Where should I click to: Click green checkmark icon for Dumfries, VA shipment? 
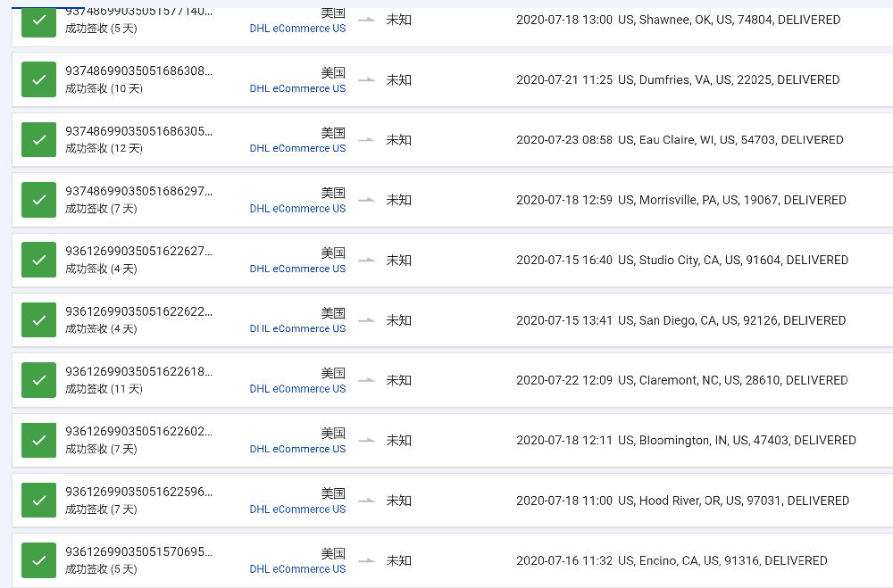click(x=38, y=79)
